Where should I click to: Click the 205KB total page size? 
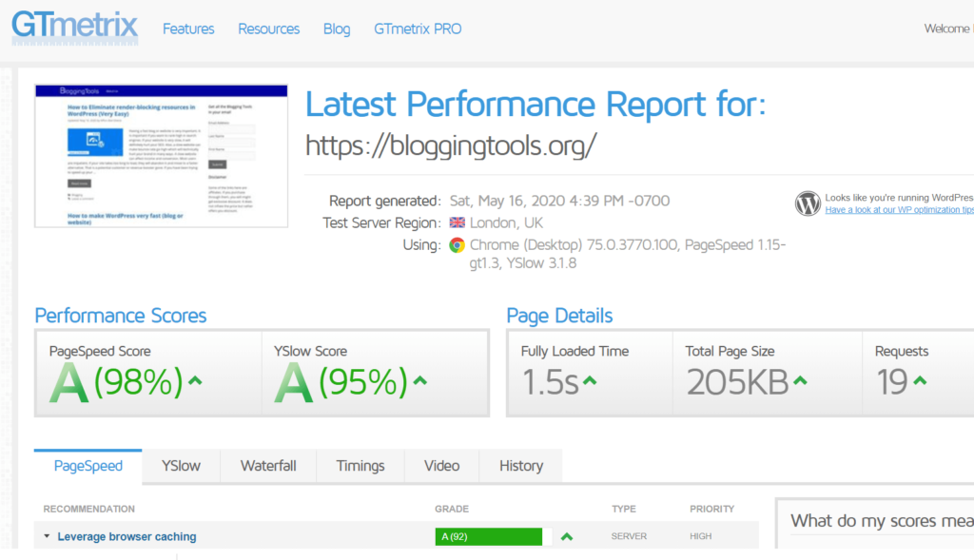coord(737,382)
